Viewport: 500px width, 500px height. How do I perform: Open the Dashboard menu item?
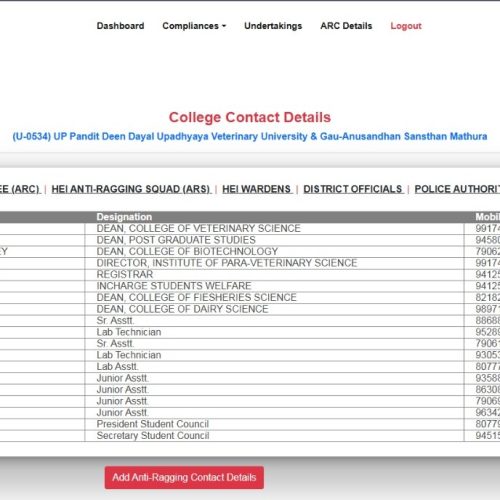(120, 26)
